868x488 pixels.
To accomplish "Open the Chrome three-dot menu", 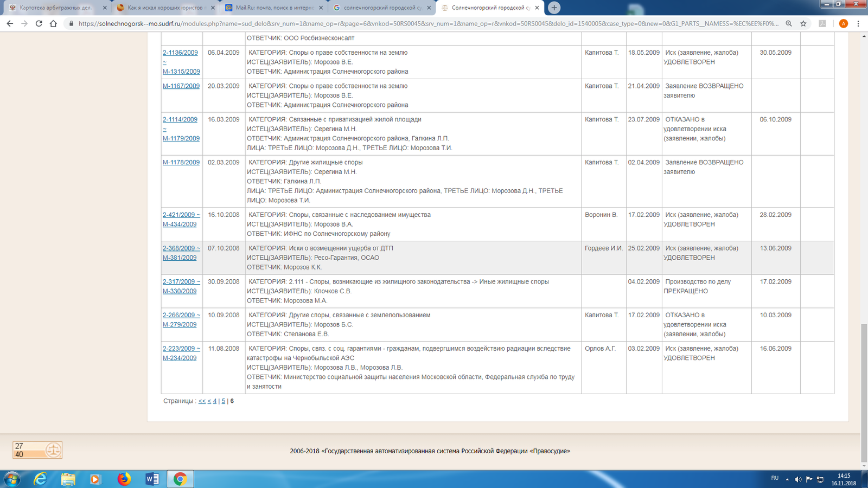I will 858,23.
